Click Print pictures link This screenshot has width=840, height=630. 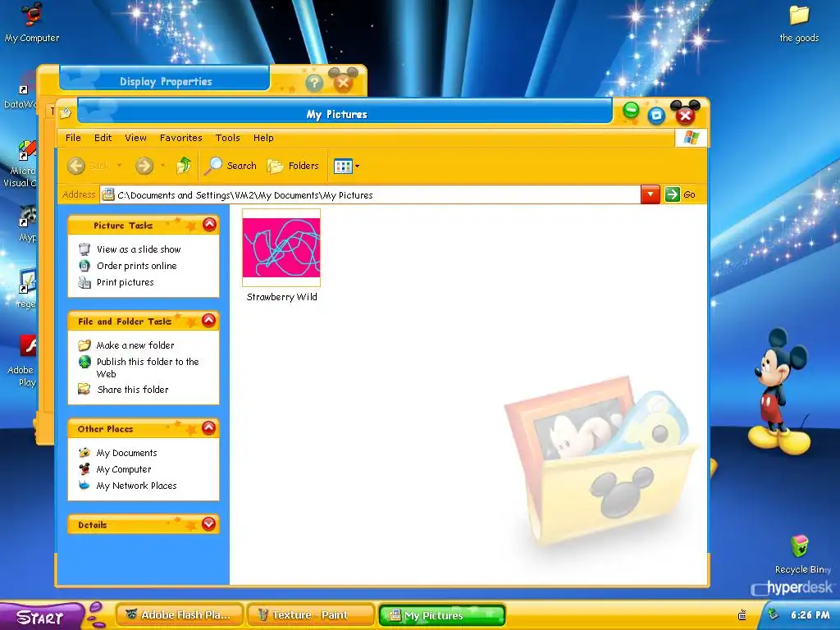(x=125, y=282)
